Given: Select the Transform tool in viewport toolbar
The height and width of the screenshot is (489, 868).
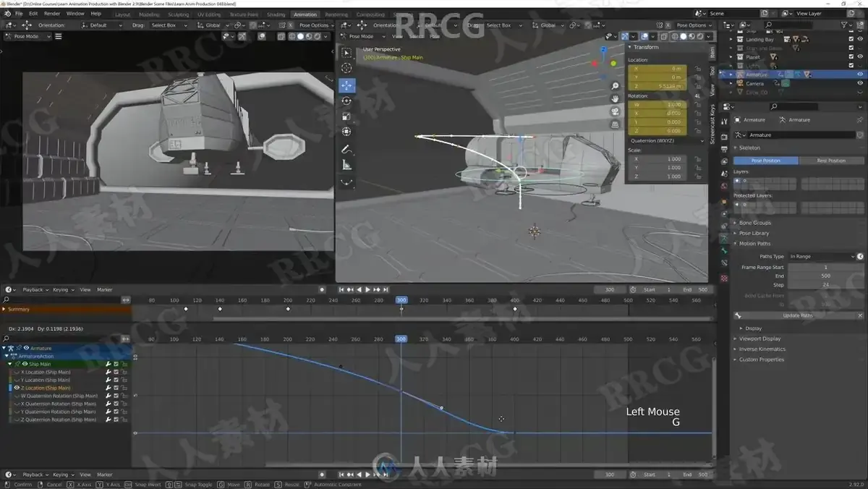Looking at the screenshot, I should [x=346, y=132].
